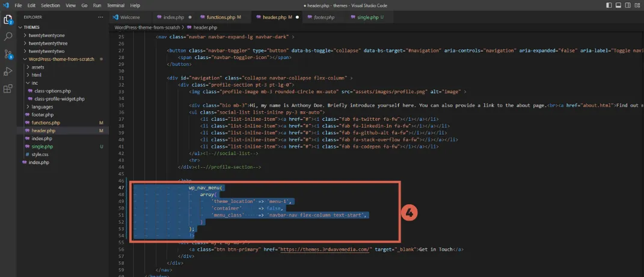Image resolution: width=644 pixels, height=277 pixels.
Task: Toggle primary side bar layout icon
Action: tap(609, 5)
